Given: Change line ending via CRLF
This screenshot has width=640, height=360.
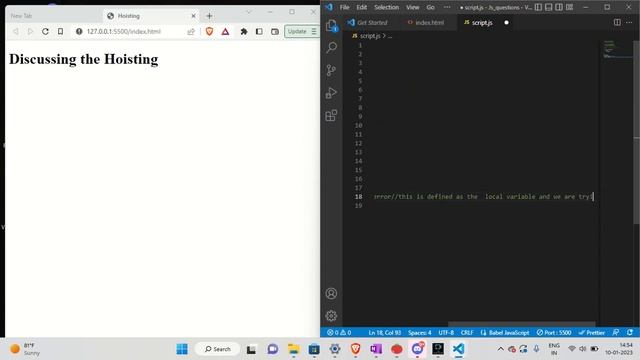Looking at the screenshot, I should click(467, 333).
